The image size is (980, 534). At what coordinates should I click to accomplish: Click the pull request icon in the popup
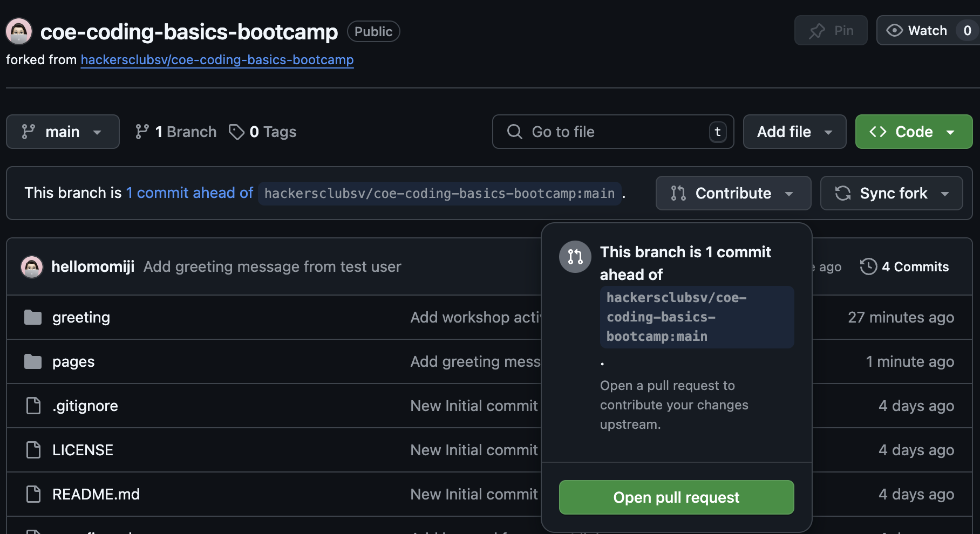point(575,257)
